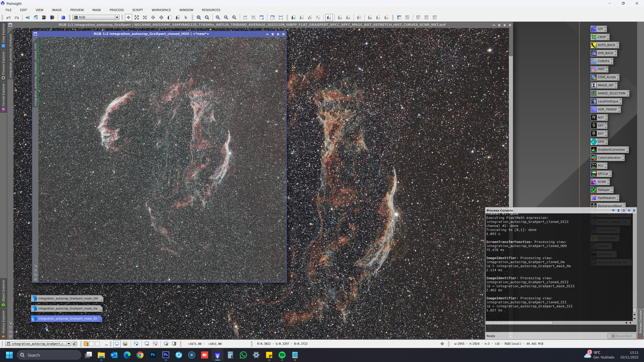Screen dimensions: 644x362
Task: Open the SCRIPT menu
Action: click(138, 10)
